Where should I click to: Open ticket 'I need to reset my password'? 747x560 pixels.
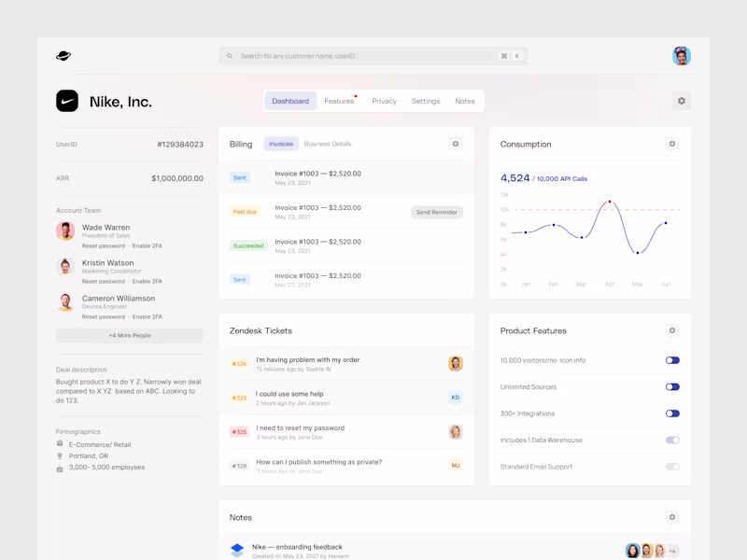[345, 432]
